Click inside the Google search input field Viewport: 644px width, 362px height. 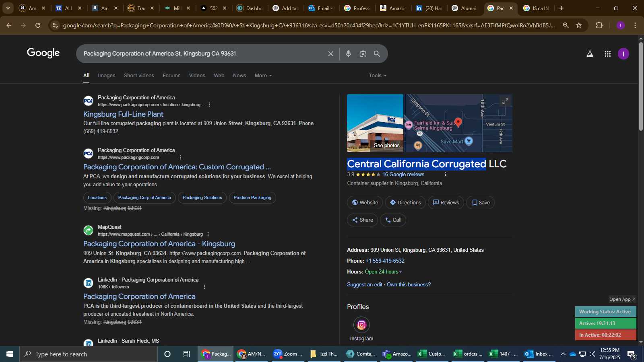(x=201, y=54)
